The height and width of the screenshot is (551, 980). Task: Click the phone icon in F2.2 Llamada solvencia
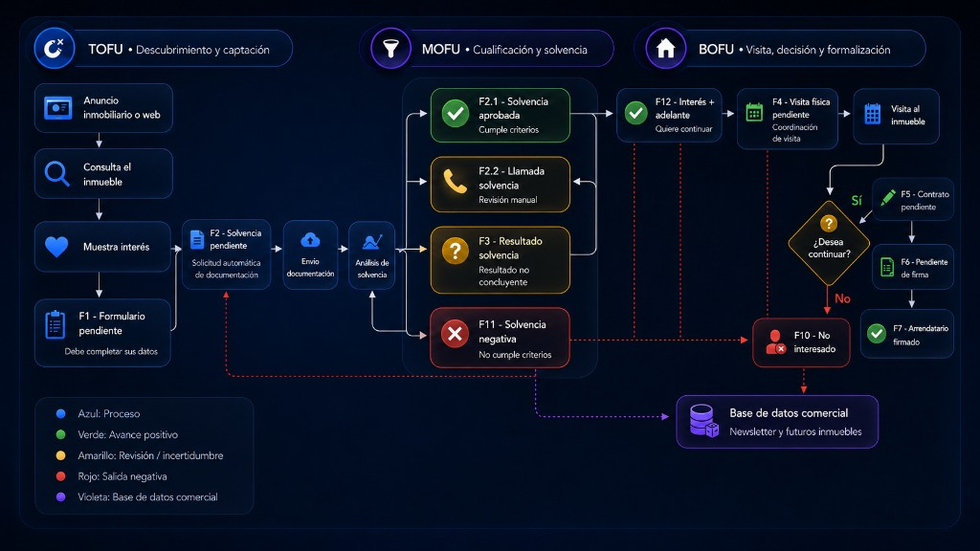455,181
